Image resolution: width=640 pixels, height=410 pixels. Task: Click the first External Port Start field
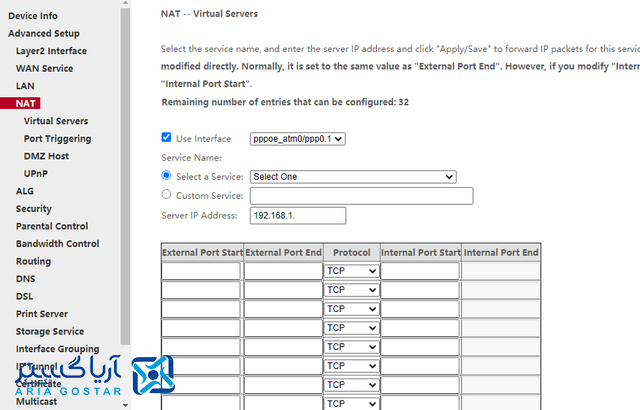click(201, 271)
